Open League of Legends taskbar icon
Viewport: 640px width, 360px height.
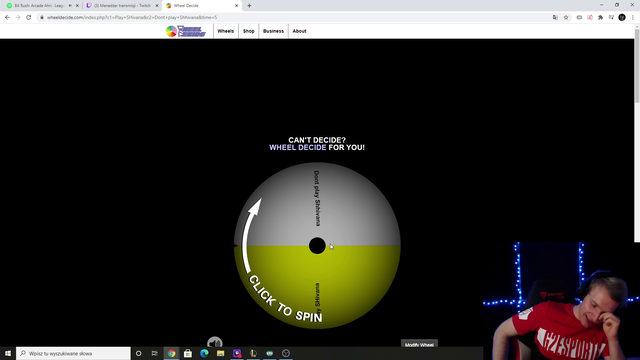[253, 353]
